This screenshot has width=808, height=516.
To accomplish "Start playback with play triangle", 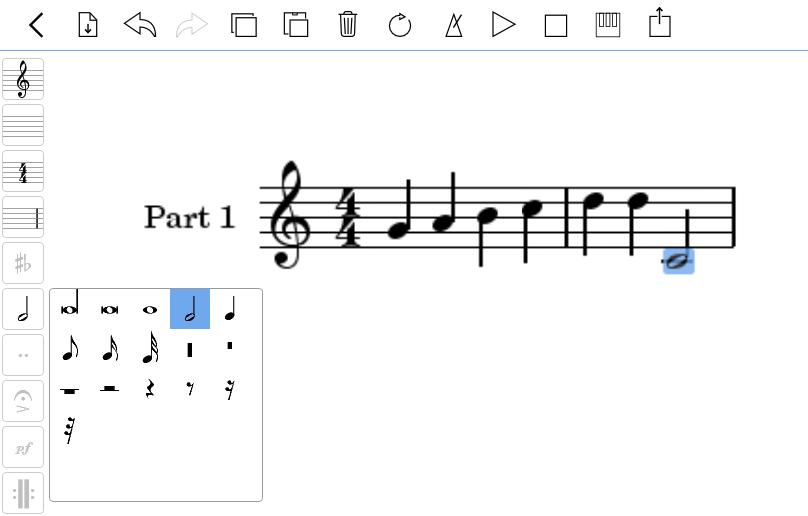I will (503, 25).
